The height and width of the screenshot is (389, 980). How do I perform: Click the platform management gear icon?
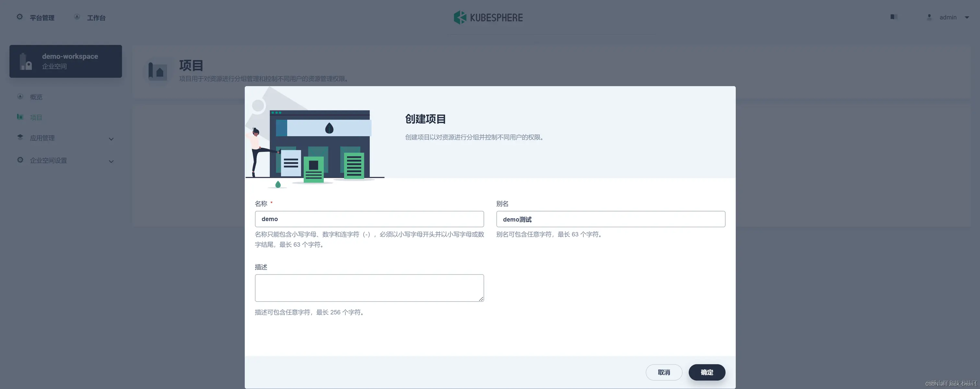click(x=20, y=17)
